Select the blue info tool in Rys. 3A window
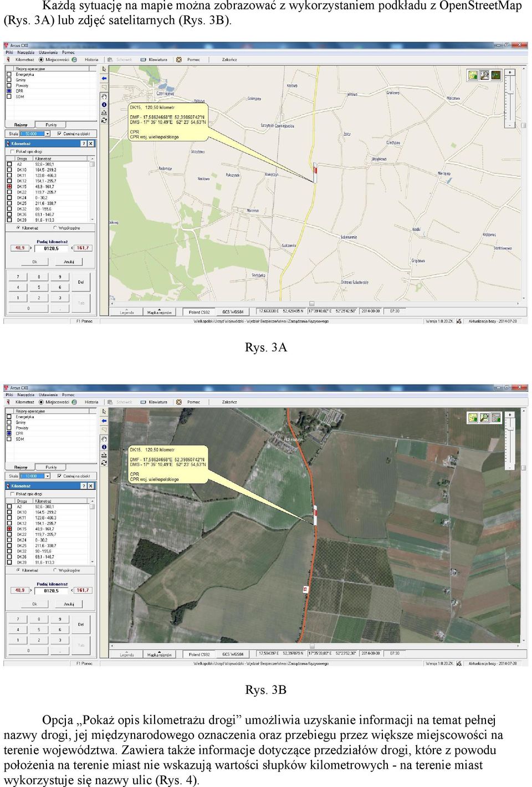532x787 pixels. point(104,105)
